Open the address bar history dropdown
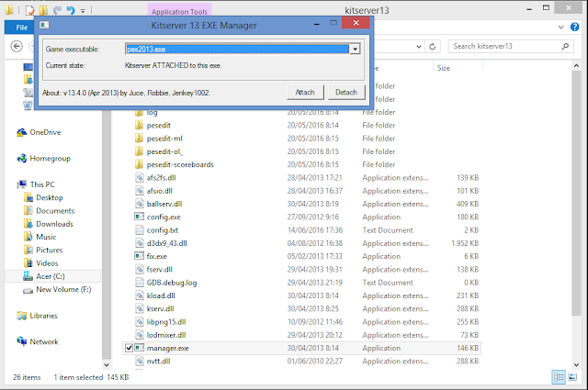This screenshot has height=390, width=588. tap(419, 47)
